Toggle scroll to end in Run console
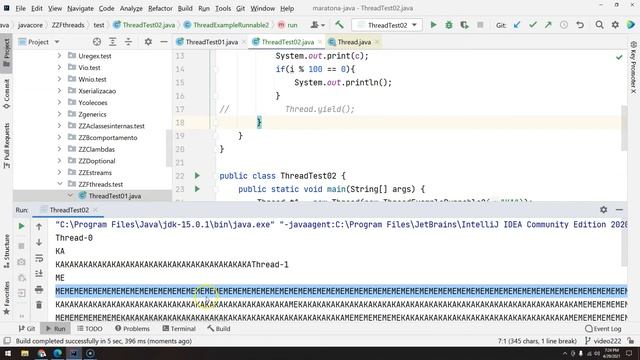The height and width of the screenshot is (360, 640). pos(39,273)
